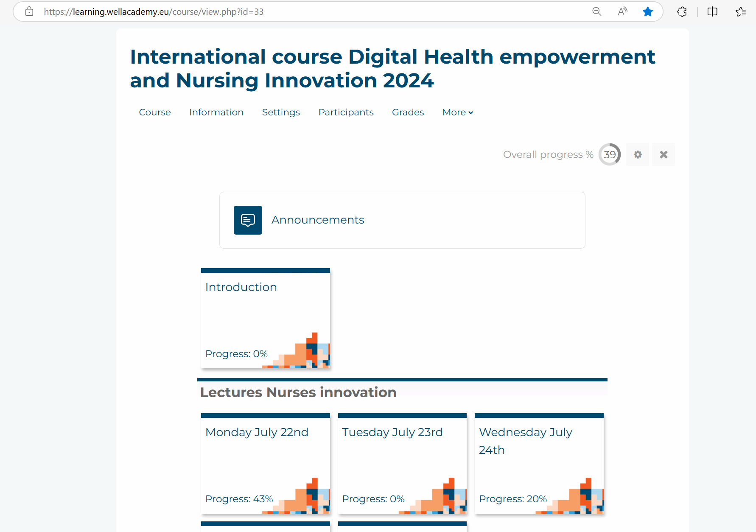This screenshot has width=756, height=532.
Task: Click the Announcements forum icon
Action: (248, 220)
